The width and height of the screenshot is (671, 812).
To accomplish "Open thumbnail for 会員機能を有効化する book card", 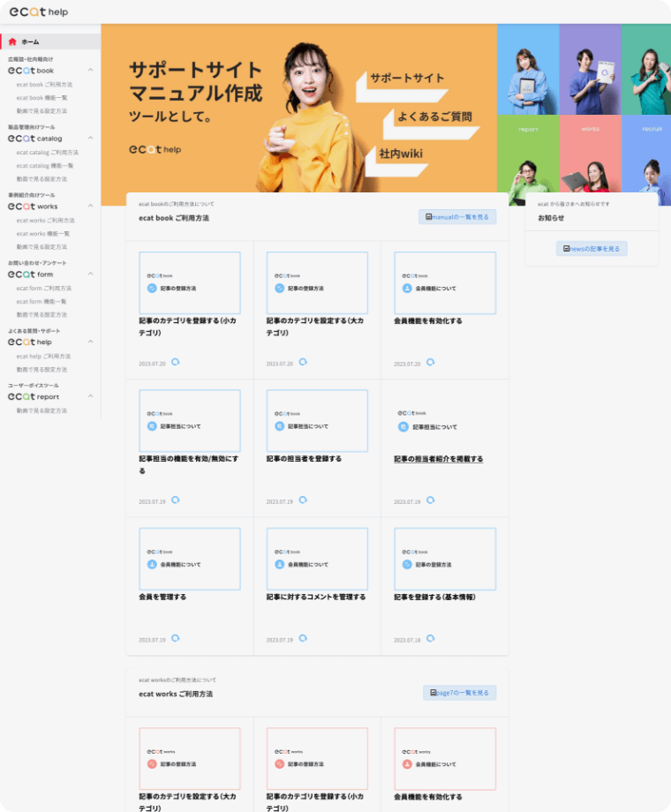I will [x=445, y=282].
